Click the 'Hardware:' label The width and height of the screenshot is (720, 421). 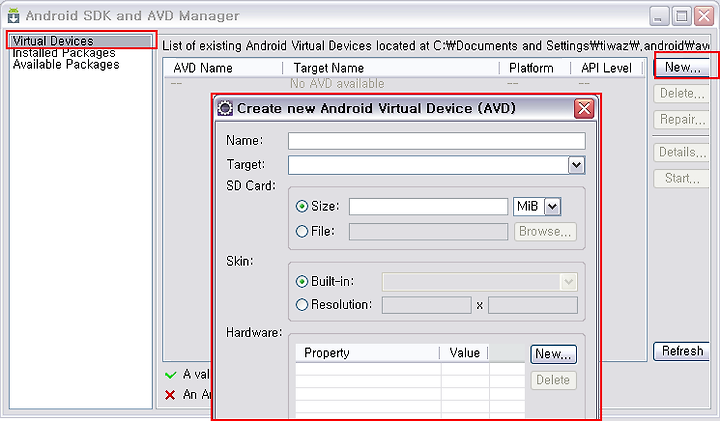[254, 333]
